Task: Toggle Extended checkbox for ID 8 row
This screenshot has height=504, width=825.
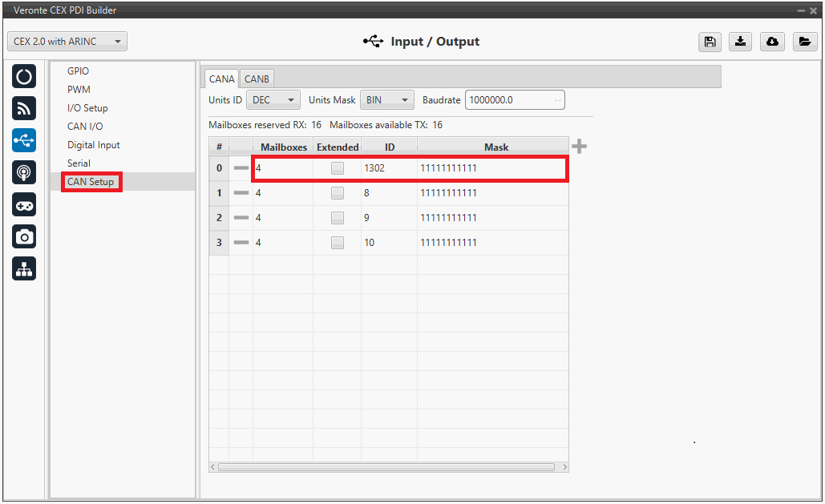Action: click(x=338, y=193)
